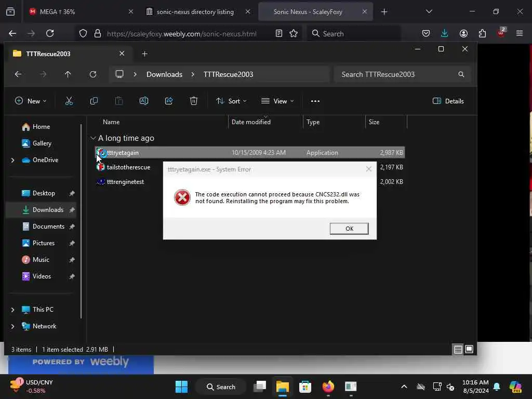
Task: Close the TTTRescue2003 Explorer tab
Action: [122, 54]
